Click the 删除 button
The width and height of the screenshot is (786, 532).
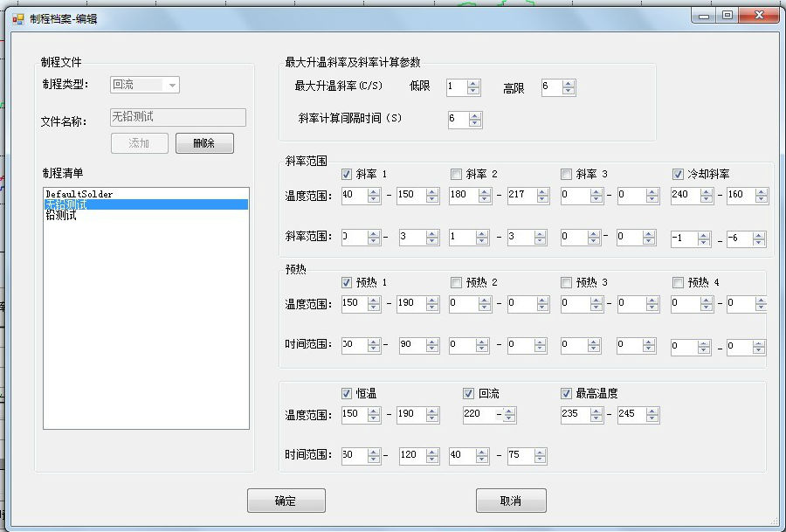click(204, 143)
